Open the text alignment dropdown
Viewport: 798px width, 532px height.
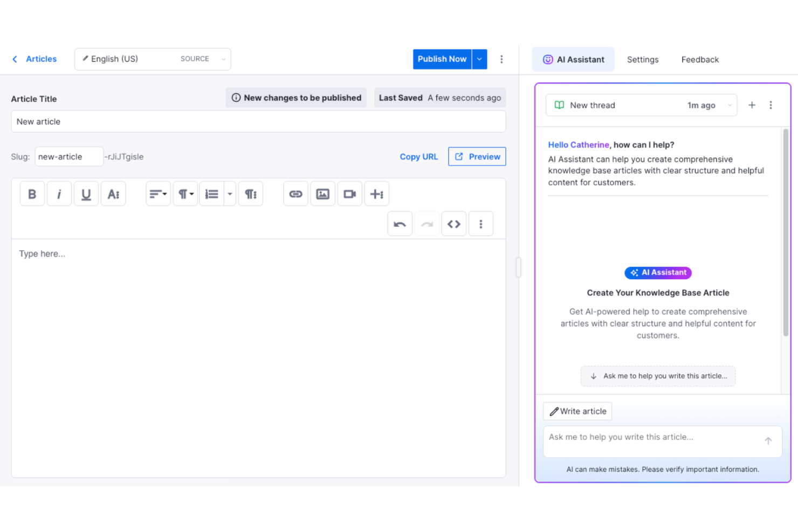point(158,194)
